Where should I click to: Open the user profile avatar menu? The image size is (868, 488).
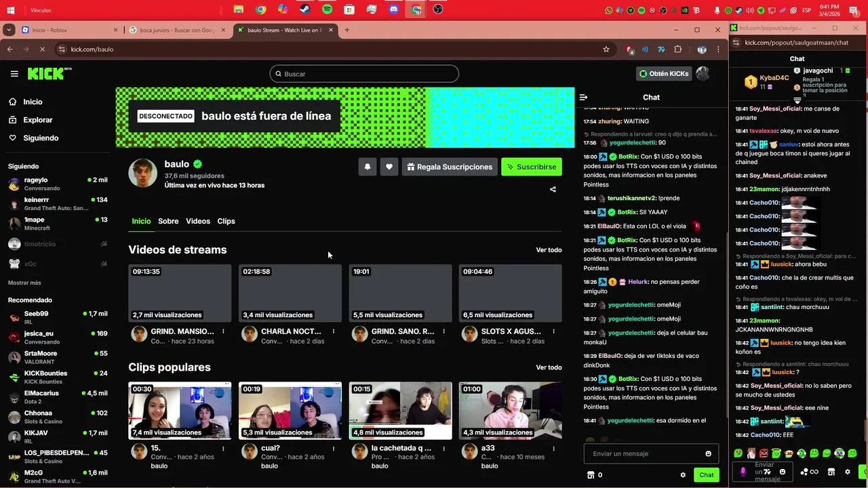pyautogui.click(x=703, y=73)
